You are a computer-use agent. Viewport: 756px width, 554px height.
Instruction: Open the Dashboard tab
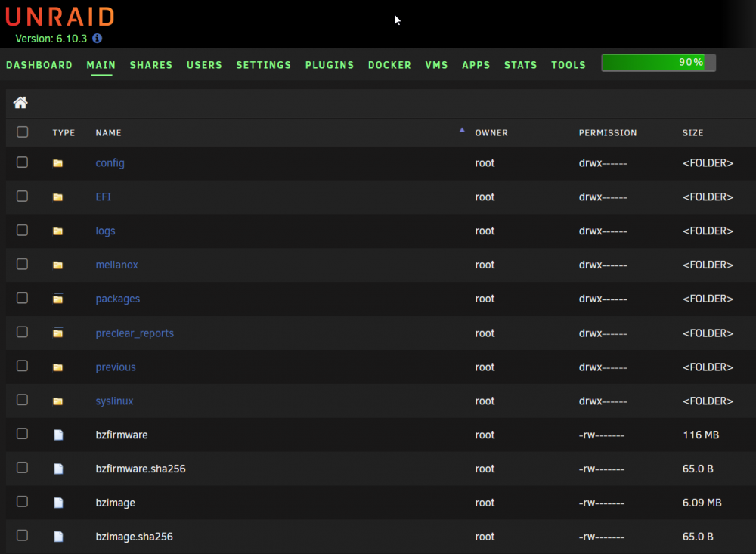[x=39, y=65]
